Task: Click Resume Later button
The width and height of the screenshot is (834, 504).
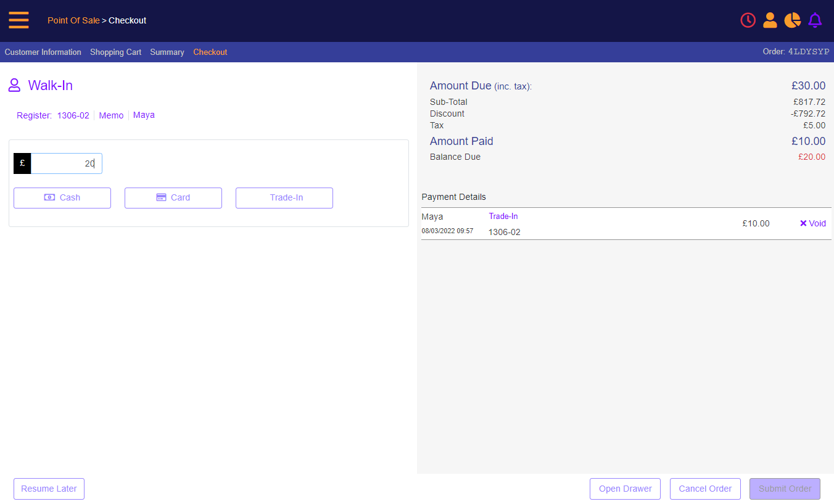Action: (x=49, y=489)
